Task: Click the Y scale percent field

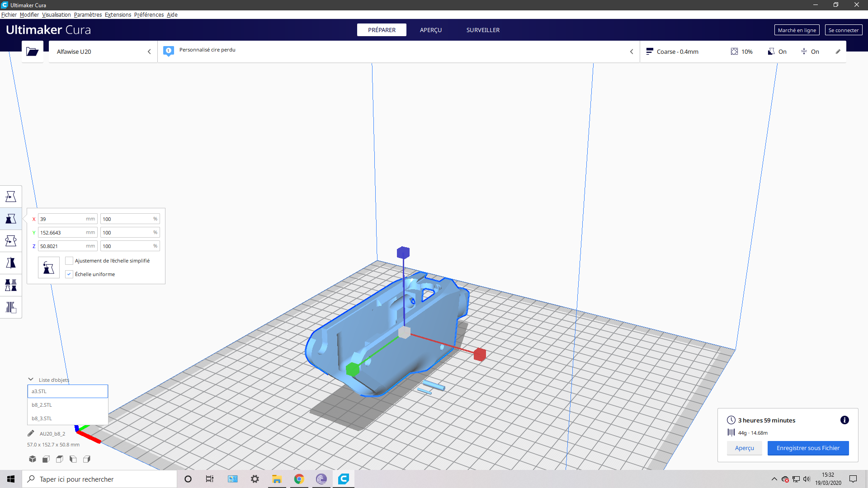Action: point(130,233)
